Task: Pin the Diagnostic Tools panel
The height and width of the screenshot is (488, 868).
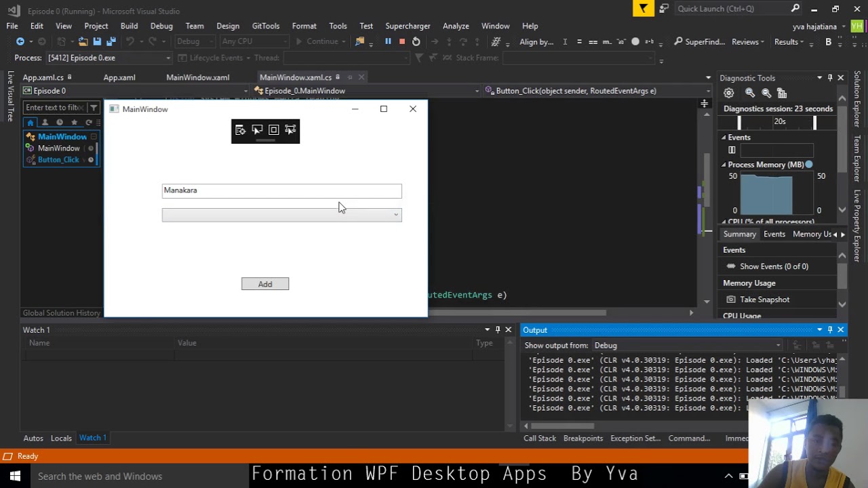Action: pyautogui.click(x=830, y=78)
